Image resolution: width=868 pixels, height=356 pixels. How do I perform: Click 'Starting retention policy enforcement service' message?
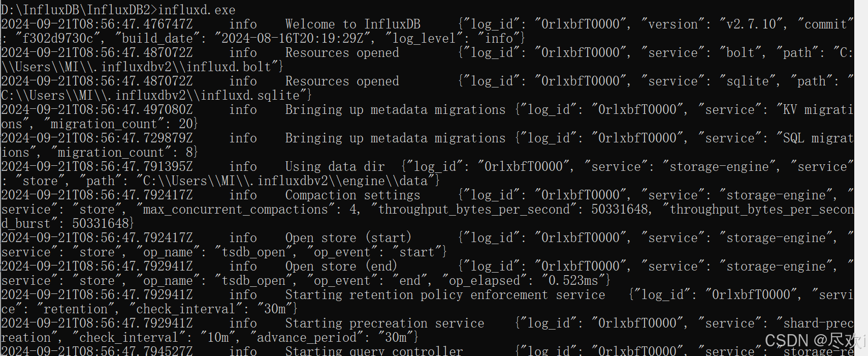445,294
